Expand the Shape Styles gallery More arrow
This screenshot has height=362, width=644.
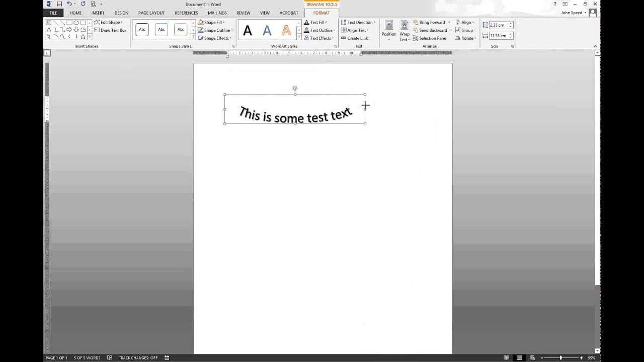point(193,37)
